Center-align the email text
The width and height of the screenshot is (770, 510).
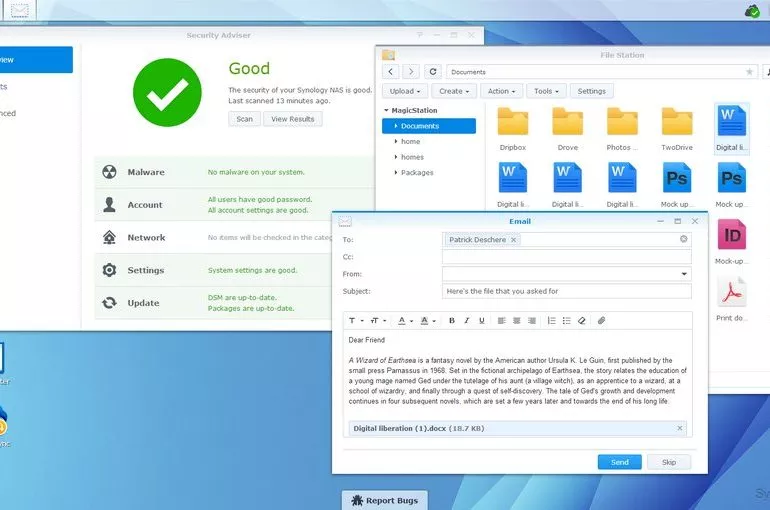click(517, 321)
